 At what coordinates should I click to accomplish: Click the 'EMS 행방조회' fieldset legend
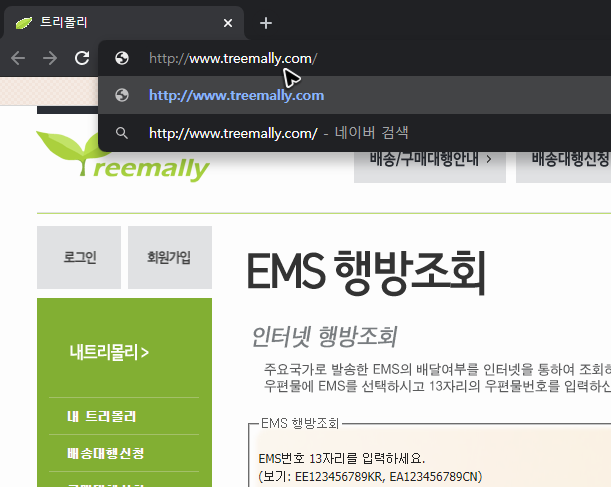[300, 423]
